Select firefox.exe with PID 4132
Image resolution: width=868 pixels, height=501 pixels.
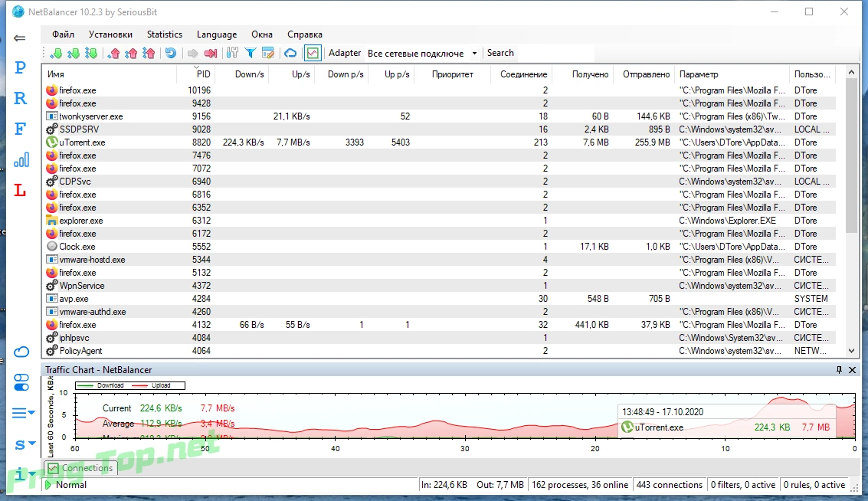click(x=439, y=325)
